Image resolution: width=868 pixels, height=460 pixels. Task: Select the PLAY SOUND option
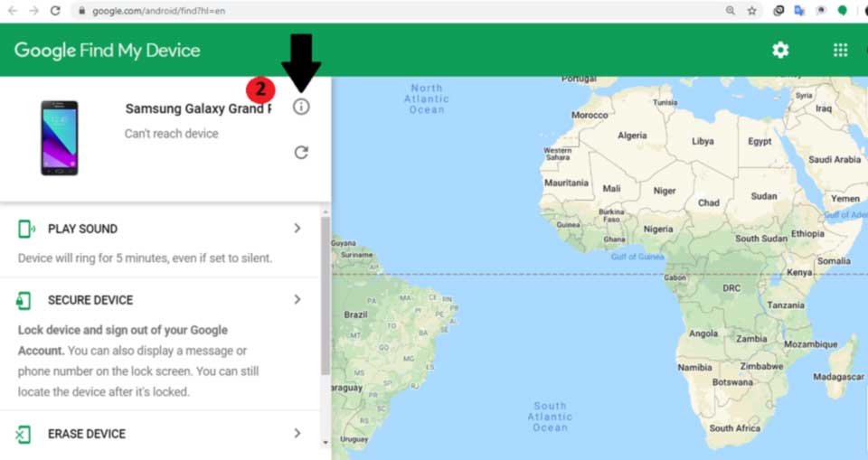161,242
